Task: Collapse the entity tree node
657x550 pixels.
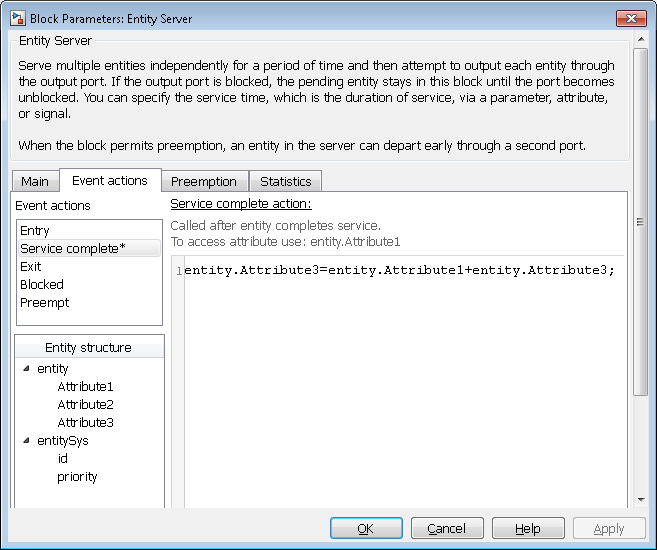Action: tap(26, 369)
